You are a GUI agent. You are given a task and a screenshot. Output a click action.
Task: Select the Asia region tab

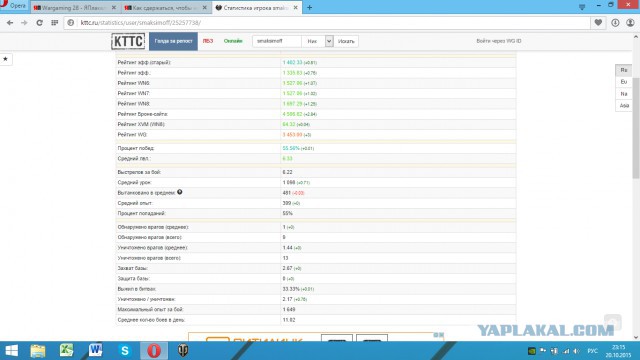click(624, 106)
